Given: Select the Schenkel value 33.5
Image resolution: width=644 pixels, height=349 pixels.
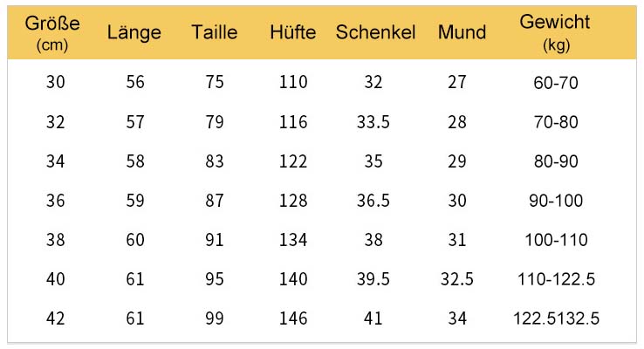Looking at the screenshot, I should click(x=373, y=122).
